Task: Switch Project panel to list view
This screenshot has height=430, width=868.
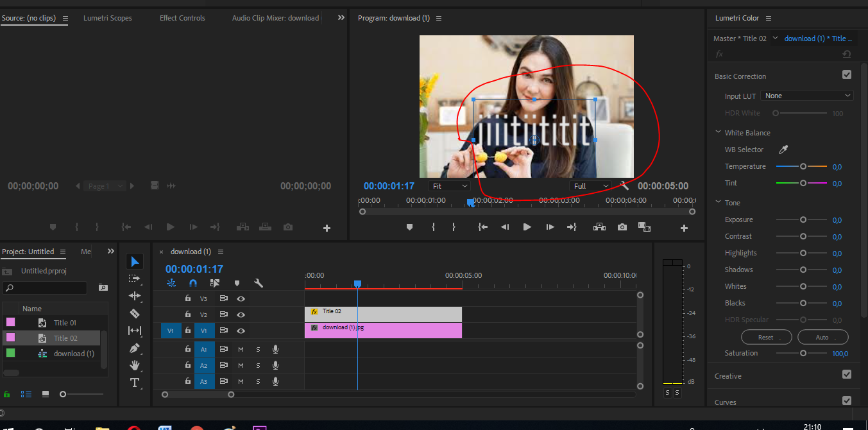Action: [26, 394]
